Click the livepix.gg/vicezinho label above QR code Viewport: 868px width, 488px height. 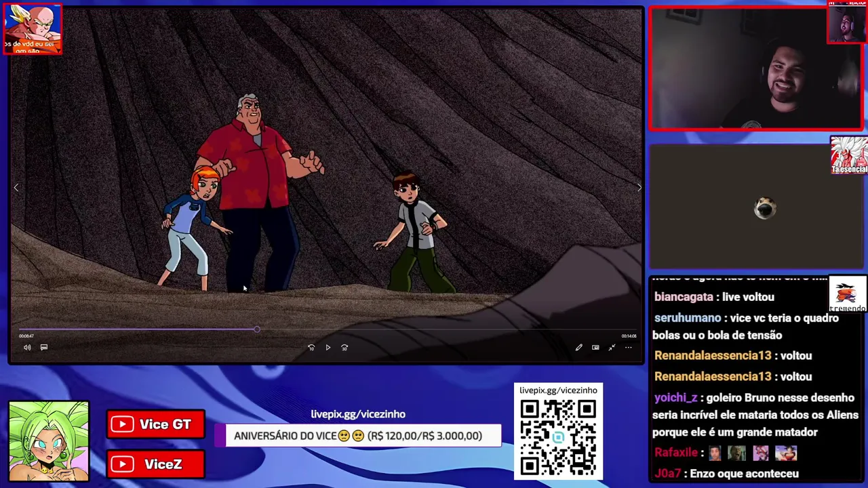pyautogui.click(x=558, y=390)
